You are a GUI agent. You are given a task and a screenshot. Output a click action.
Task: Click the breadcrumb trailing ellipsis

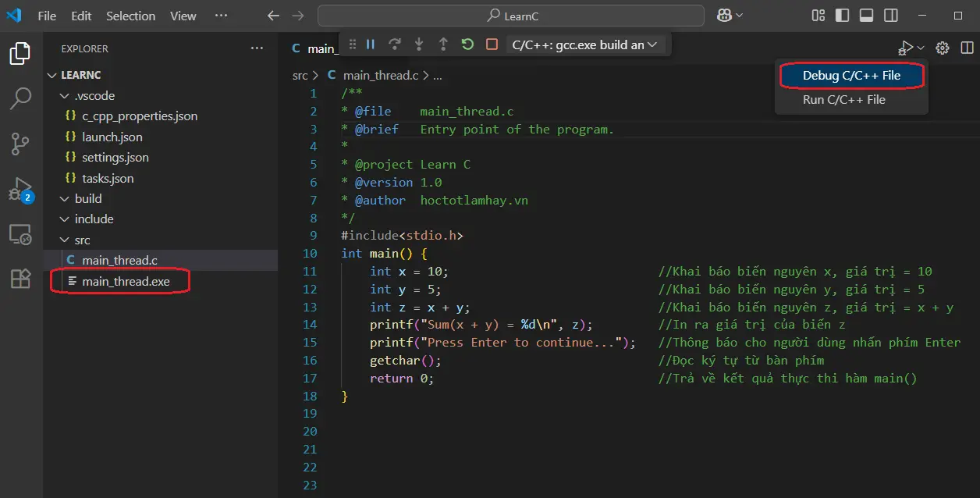tap(437, 76)
